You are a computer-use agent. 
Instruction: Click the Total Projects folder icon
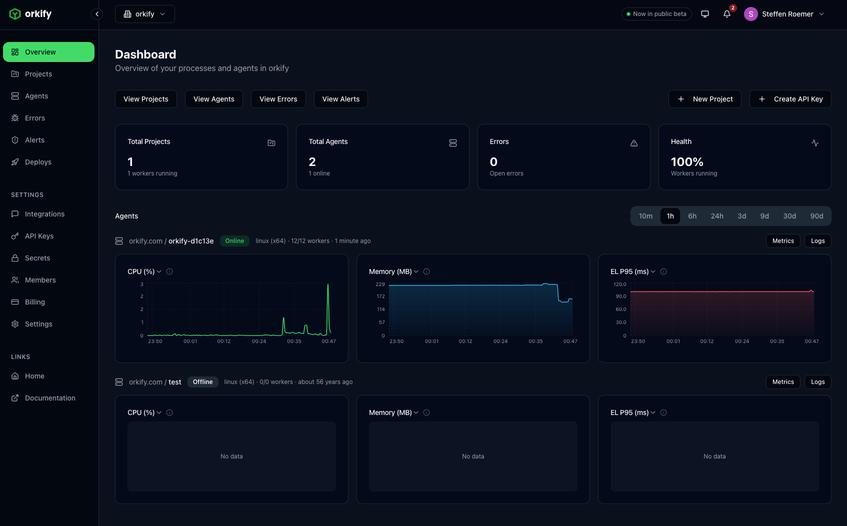click(x=271, y=143)
